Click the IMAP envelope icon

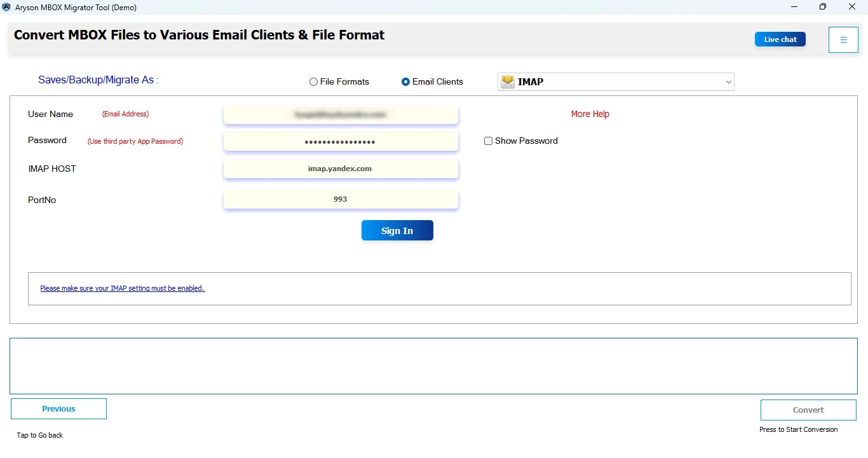click(x=508, y=82)
